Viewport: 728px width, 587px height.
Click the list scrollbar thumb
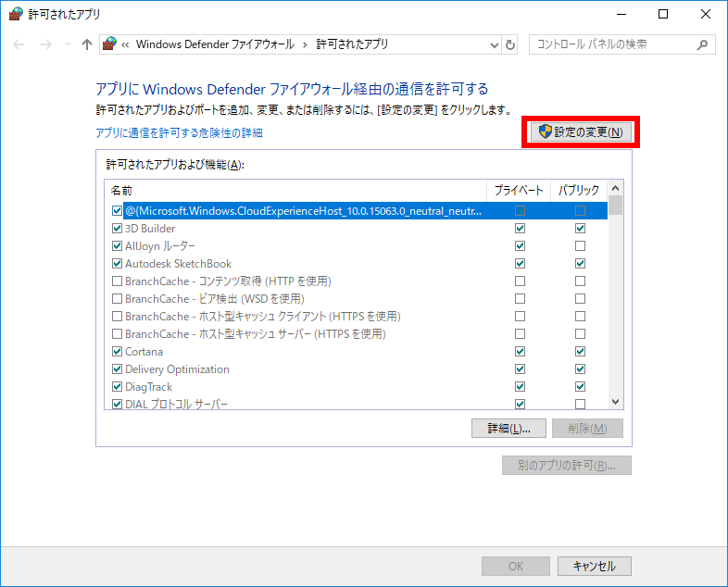[616, 206]
